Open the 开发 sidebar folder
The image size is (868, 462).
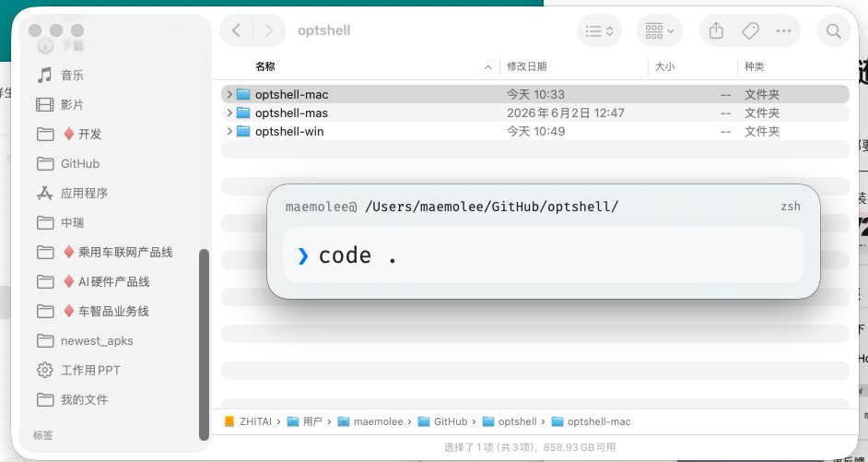coord(89,134)
